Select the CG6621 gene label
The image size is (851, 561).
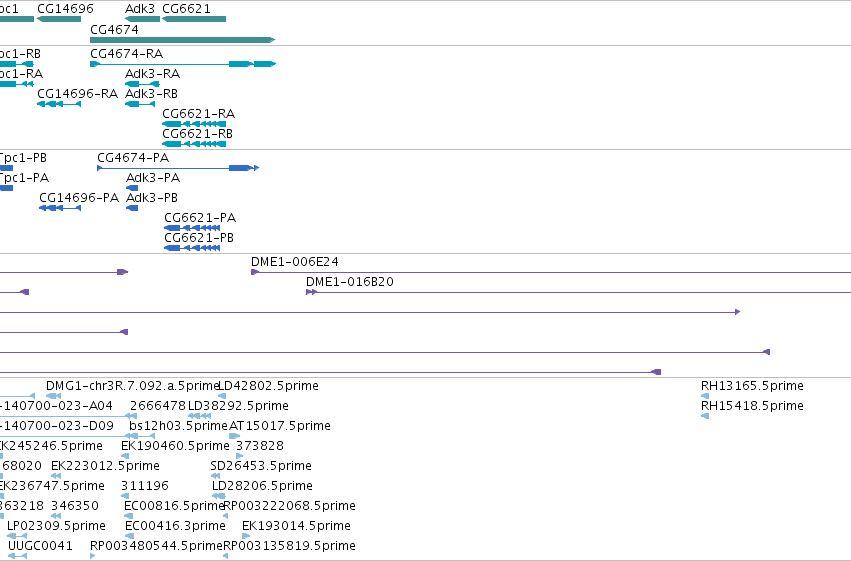[x=186, y=9]
